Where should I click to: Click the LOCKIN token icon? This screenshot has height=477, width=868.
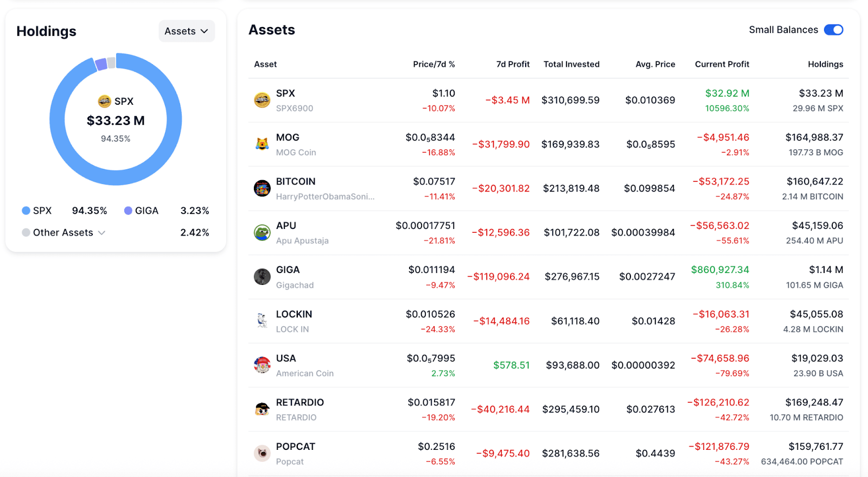click(262, 321)
